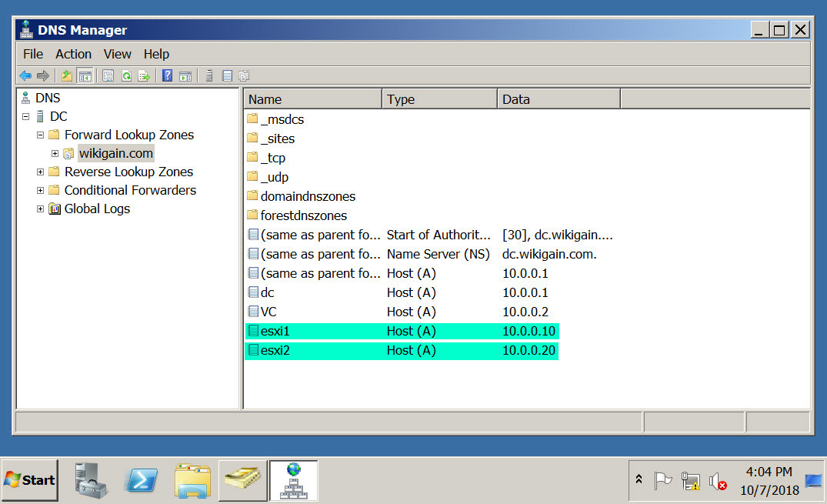
Task: Select parent folder Host (A) record
Action: [x=398, y=273]
